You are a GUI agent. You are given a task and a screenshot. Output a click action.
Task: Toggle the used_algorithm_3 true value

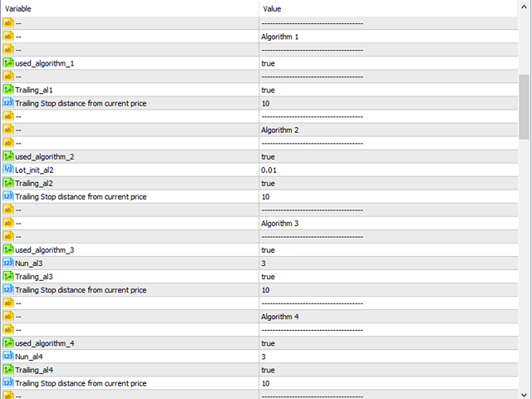[389, 250]
